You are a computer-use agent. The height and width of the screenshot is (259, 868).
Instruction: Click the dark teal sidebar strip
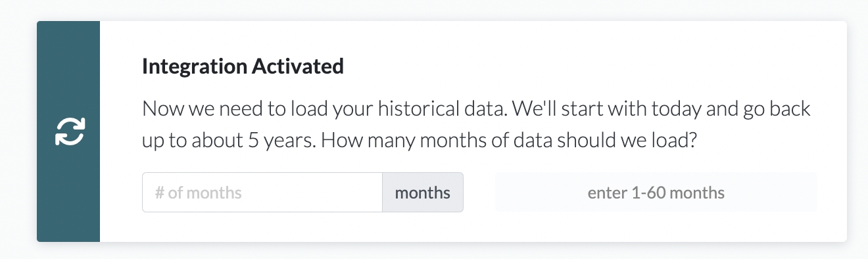pos(68,131)
